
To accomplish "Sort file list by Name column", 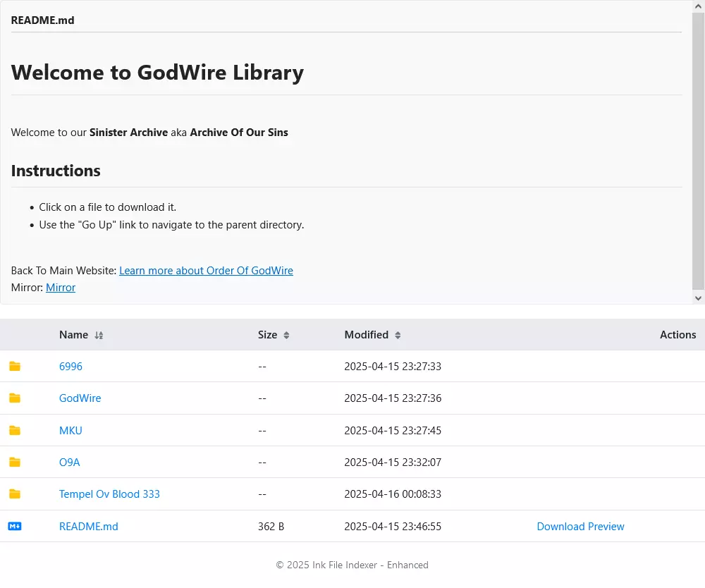I will pos(99,336).
